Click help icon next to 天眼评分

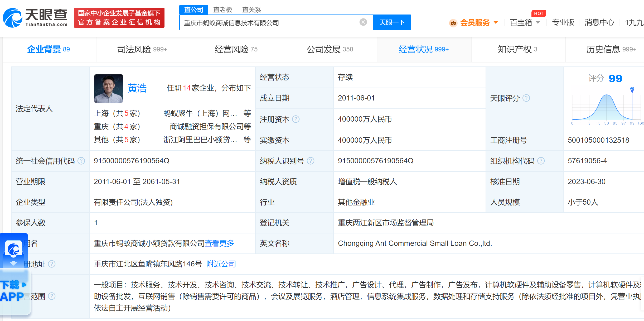coord(526,98)
